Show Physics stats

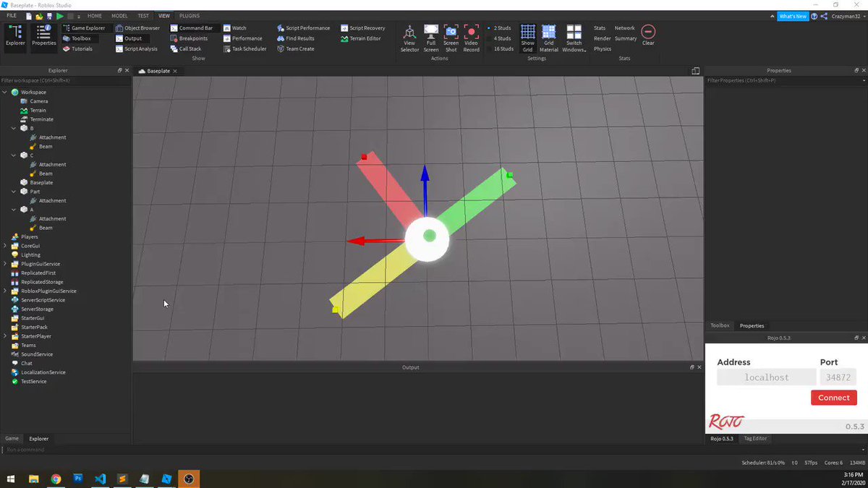point(603,48)
